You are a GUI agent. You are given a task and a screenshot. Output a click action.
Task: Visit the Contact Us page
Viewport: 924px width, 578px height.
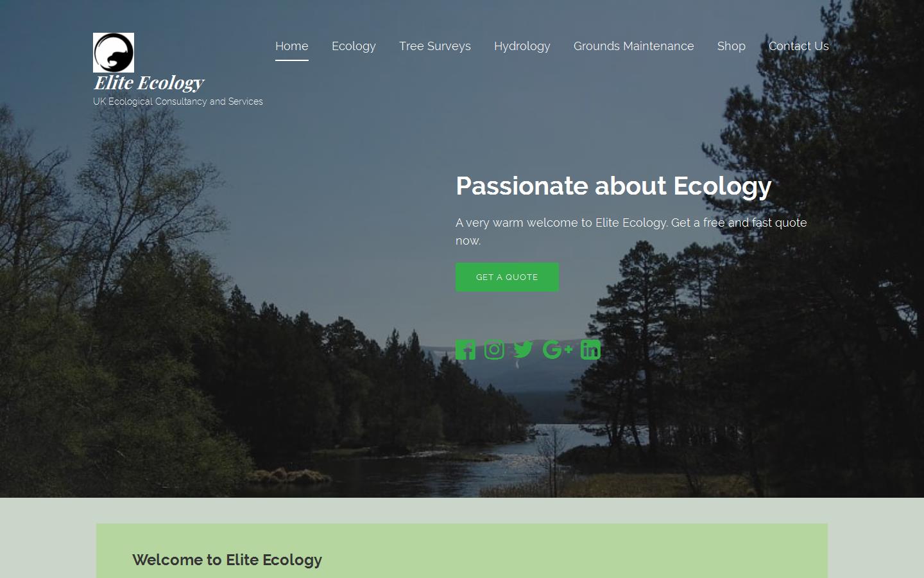click(x=799, y=46)
